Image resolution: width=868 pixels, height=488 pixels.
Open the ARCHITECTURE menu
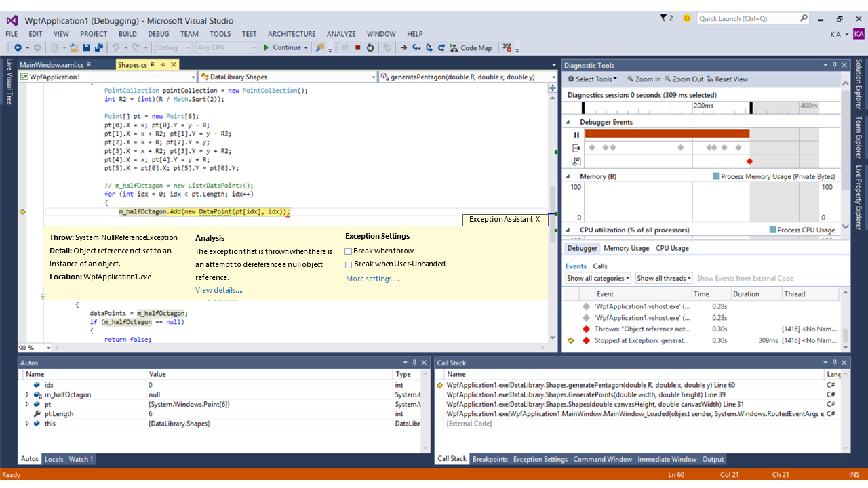[x=292, y=34]
